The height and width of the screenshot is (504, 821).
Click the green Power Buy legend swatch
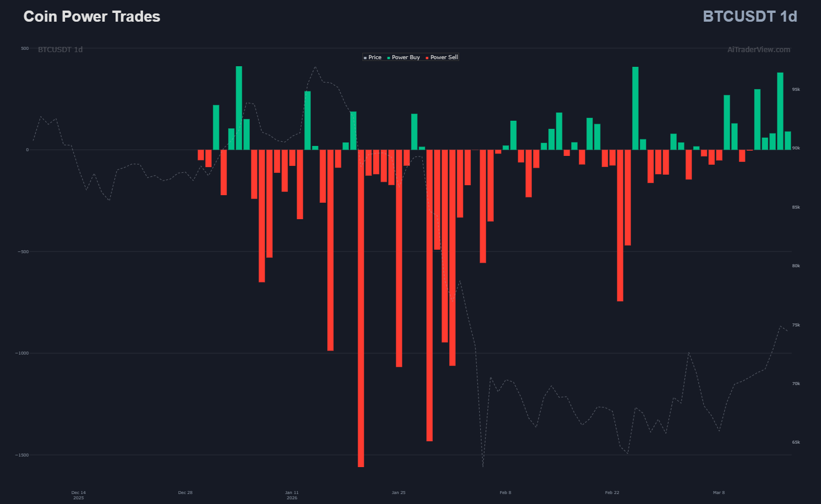[x=389, y=58]
